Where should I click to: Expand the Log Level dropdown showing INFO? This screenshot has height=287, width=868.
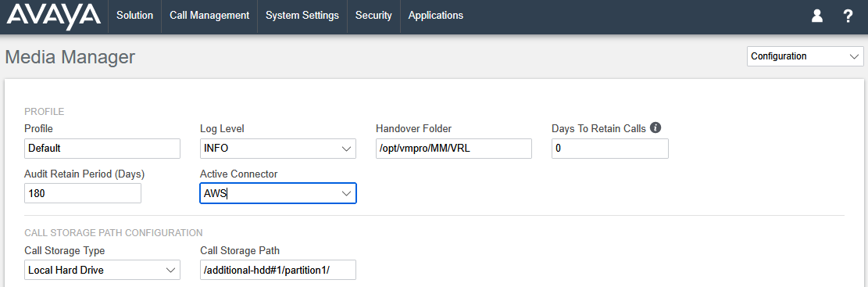point(278,149)
